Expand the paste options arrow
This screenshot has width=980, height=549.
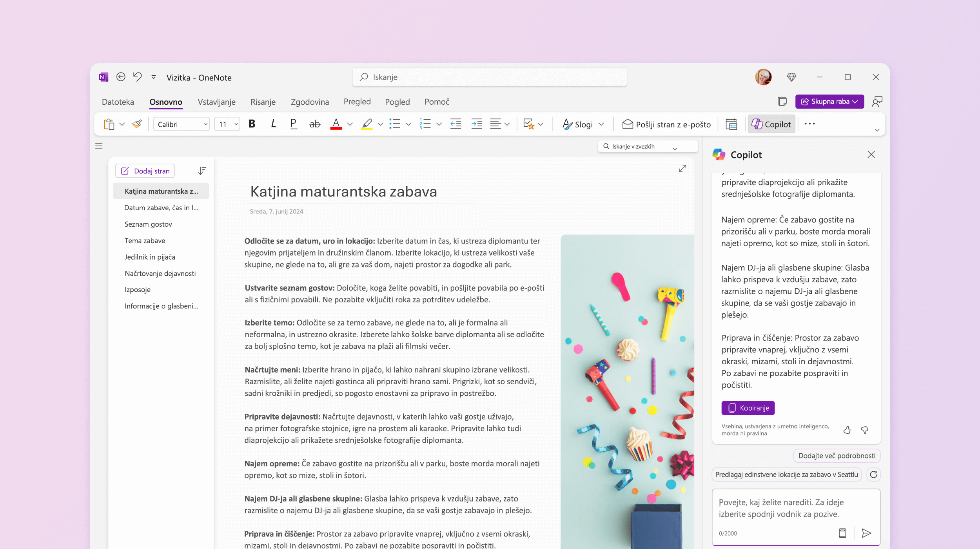[x=122, y=124]
